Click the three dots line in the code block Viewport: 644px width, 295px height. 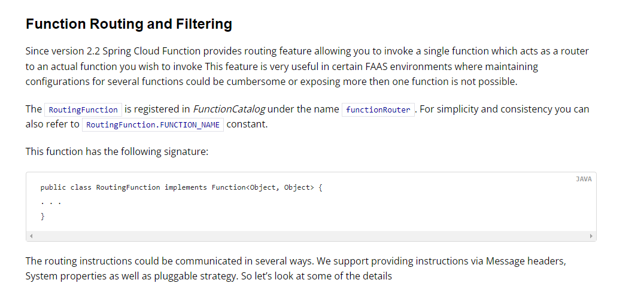coord(50,202)
